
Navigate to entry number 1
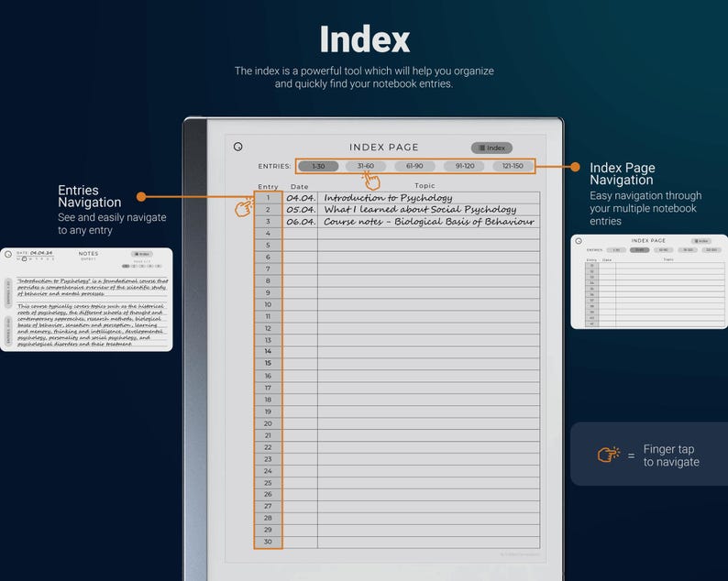click(x=268, y=198)
